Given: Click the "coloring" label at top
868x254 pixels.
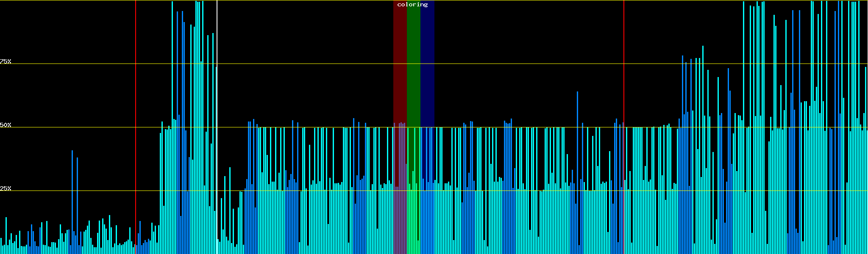Looking at the screenshot, I should [412, 5].
